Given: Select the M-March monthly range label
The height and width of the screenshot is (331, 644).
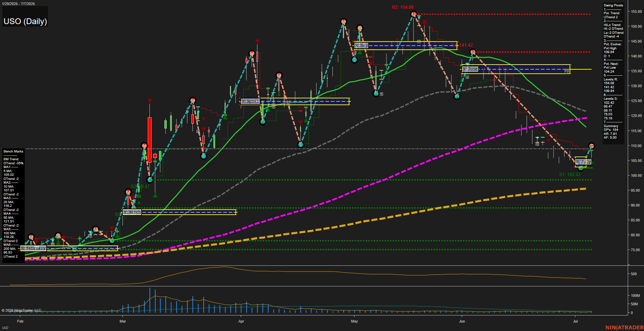Looking at the screenshot, I should 132,212.
